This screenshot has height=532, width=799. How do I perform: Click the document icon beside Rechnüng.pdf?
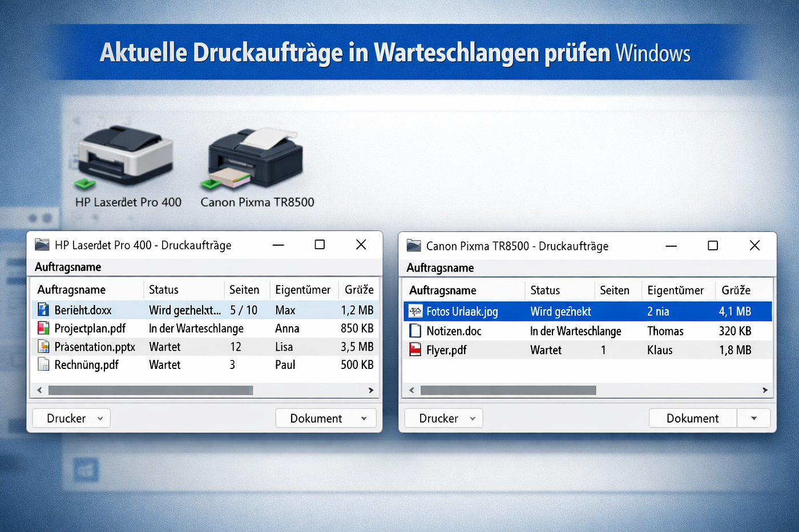[x=43, y=365]
